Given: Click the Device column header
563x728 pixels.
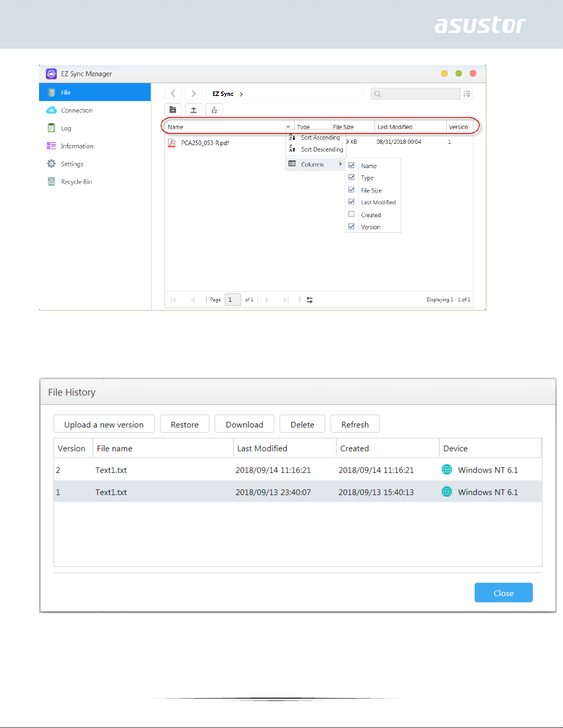Looking at the screenshot, I should [490, 448].
